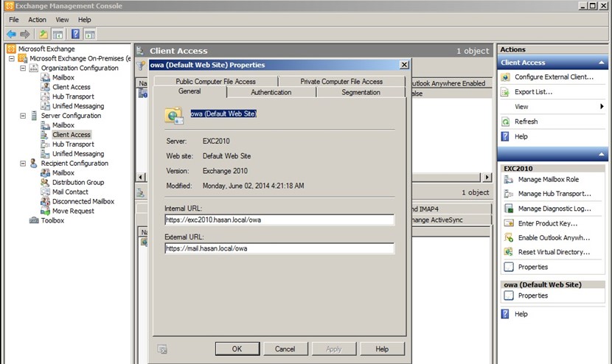Click Properties under owa (Default Web Site)
The width and height of the screenshot is (612, 364).
533,295
